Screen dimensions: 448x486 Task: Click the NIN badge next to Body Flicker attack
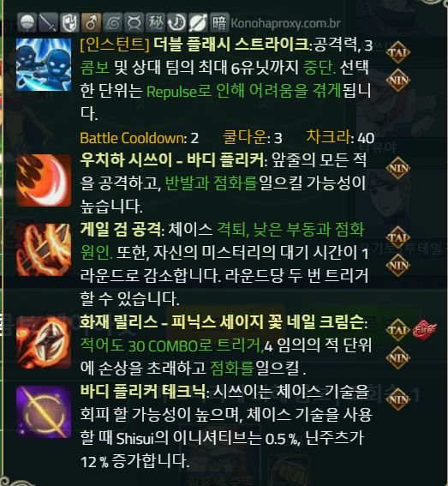click(x=398, y=168)
